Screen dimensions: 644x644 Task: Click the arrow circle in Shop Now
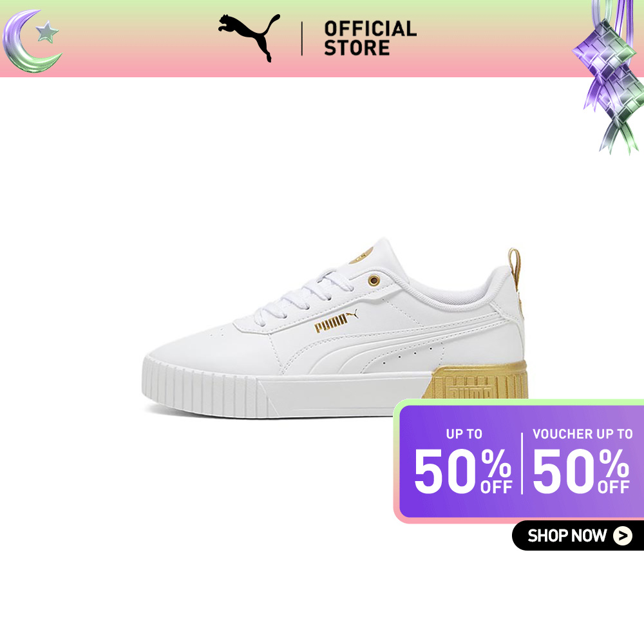coord(623,536)
